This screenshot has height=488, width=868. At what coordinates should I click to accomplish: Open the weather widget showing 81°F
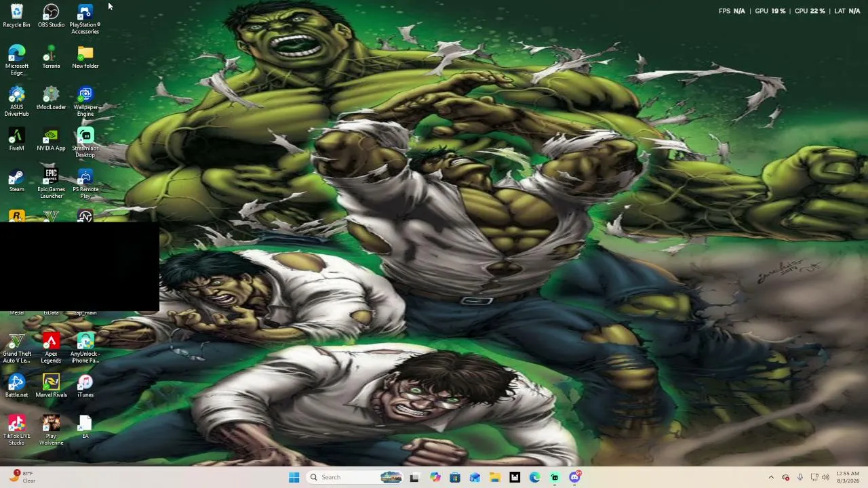(21, 477)
